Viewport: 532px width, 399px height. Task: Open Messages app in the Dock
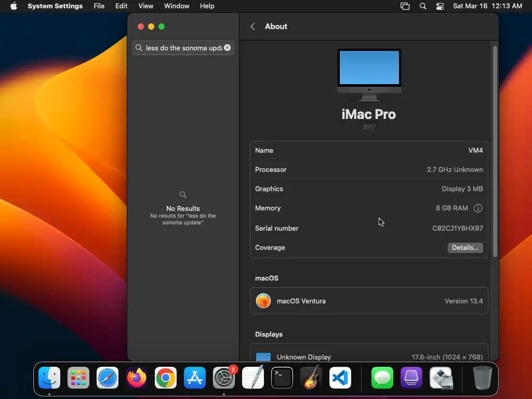382,378
